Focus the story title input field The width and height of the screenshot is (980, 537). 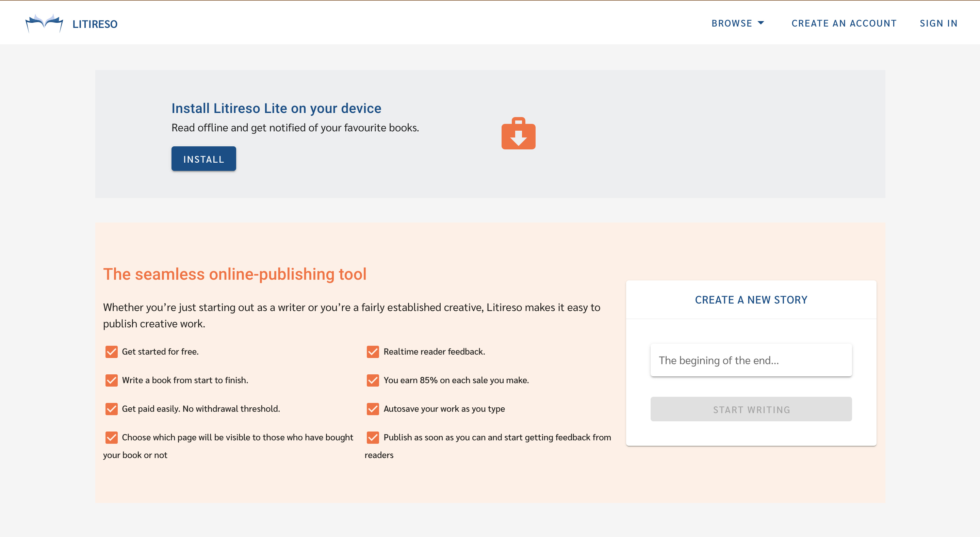pyautogui.click(x=751, y=360)
